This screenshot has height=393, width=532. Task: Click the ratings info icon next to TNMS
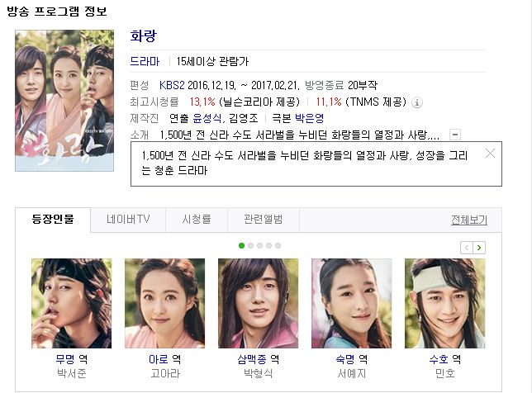coord(417,102)
